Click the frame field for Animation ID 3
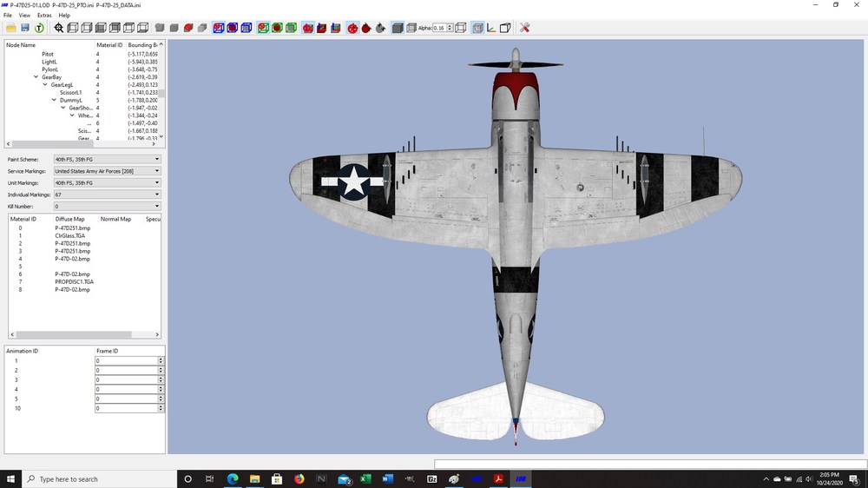 (x=126, y=379)
